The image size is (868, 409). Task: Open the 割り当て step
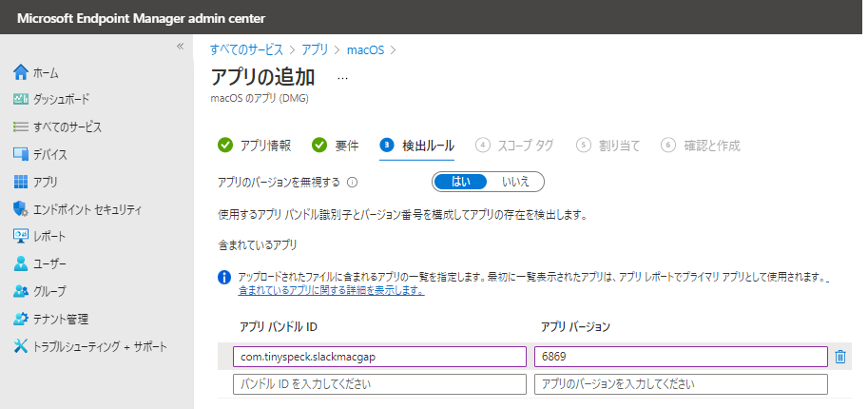pos(608,146)
